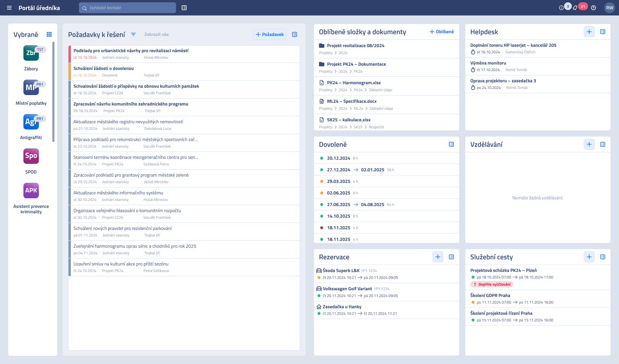The image size is (619, 364).
Task: Open Schvalování žádostí o příspěvky request
Action: pos(184,90)
